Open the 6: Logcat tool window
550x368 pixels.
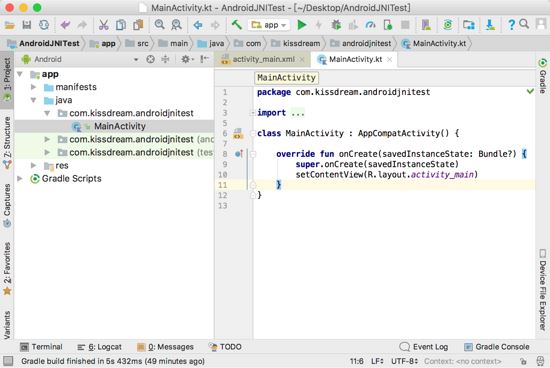pos(99,347)
